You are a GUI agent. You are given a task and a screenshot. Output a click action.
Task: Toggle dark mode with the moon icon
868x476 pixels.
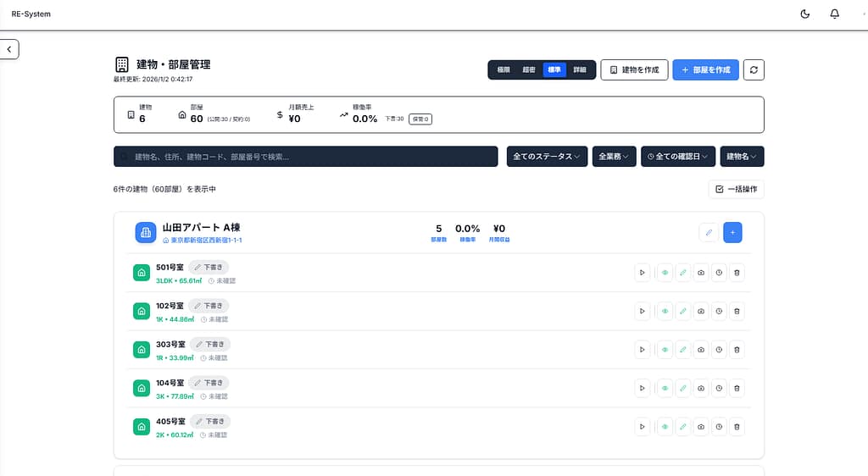click(x=804, y=14)
